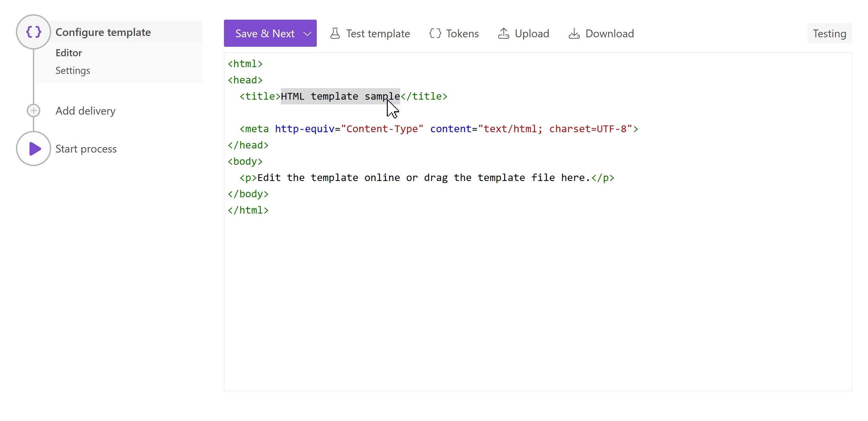The height and width of the screenshot is (421, 868).
Task: Open the Tokens panel
Action: click(454, 34)
